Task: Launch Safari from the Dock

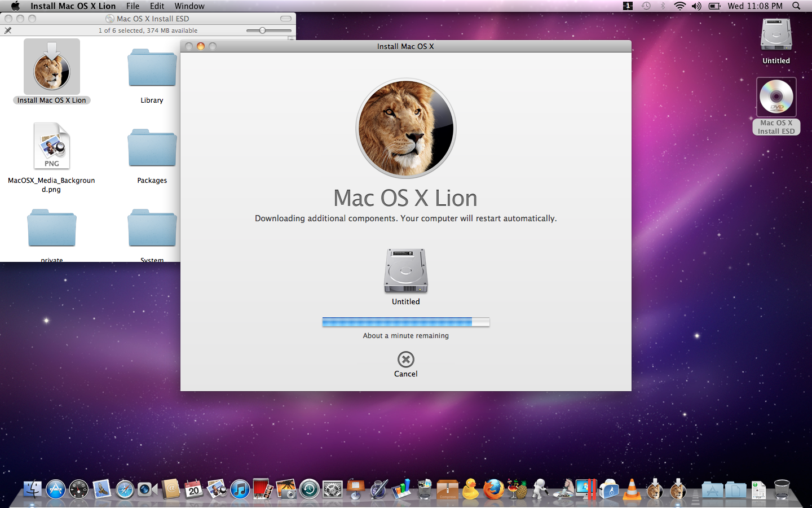Action: click(x=125, y=489)
